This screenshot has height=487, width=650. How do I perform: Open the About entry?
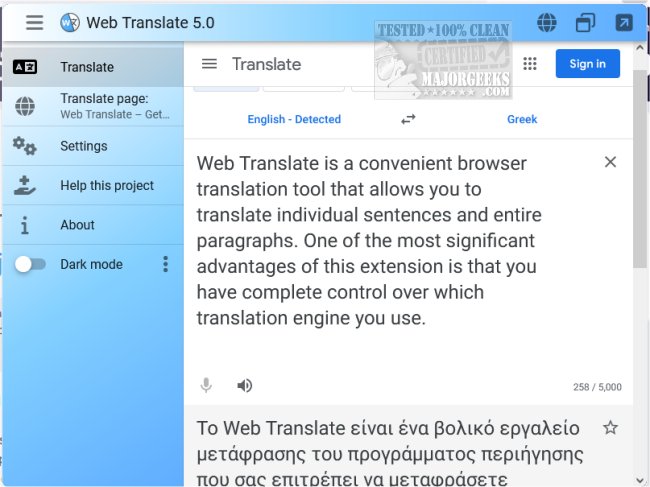(93, 225)
